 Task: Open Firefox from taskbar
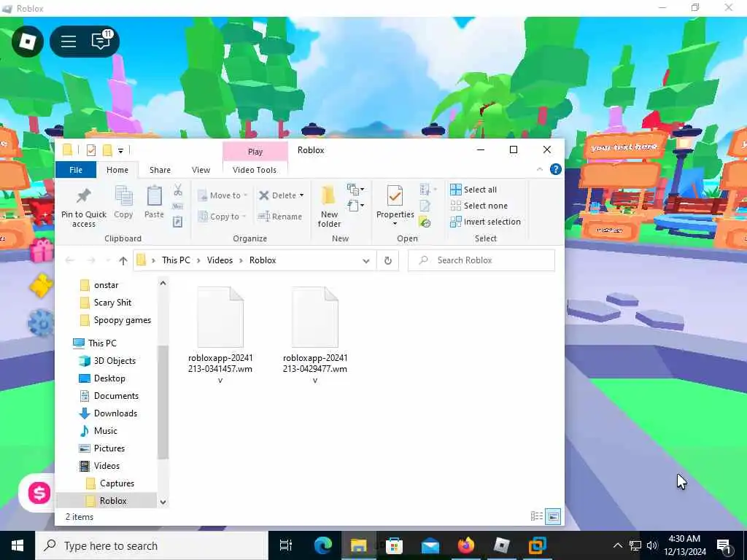click(x=466, y=545)
